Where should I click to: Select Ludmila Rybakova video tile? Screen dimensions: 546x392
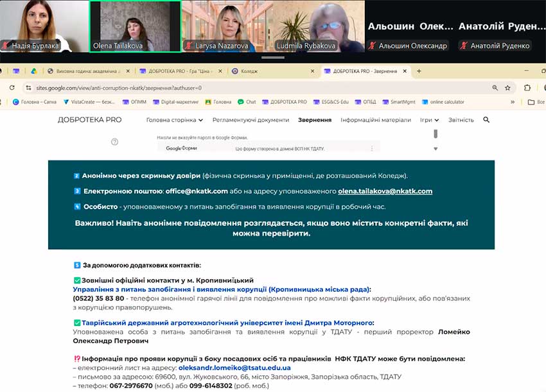pos(319,26)
